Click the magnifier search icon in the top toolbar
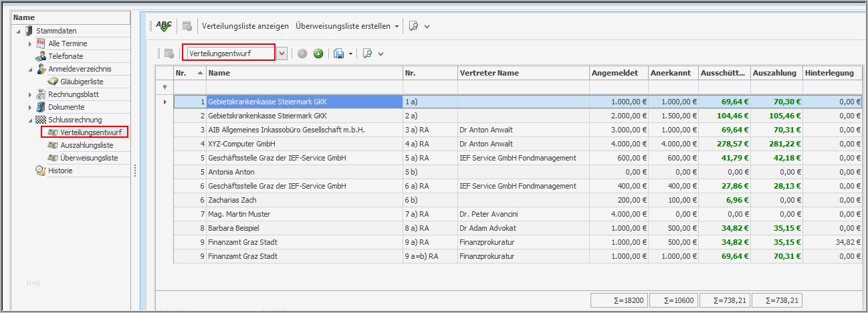 pos(413,26)
